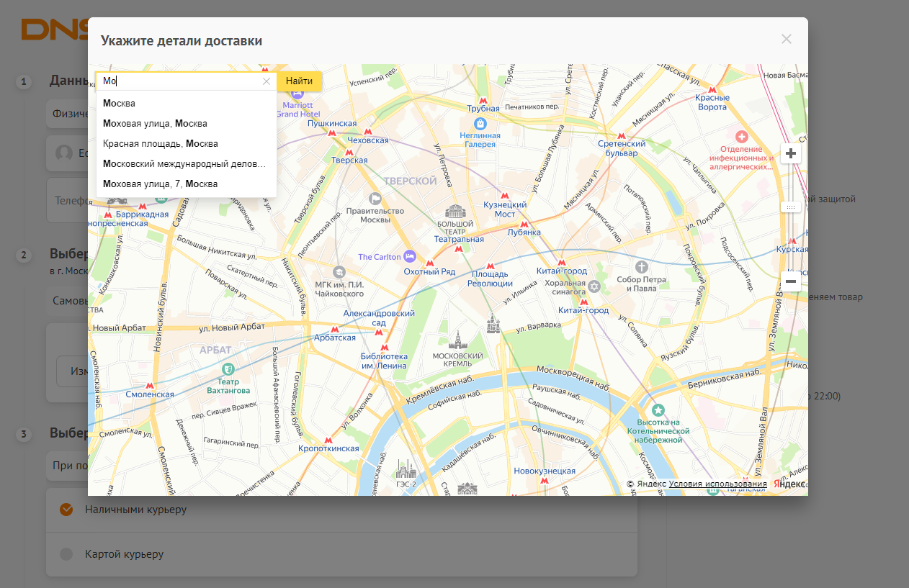909x588 pixels.
Task: Click the Чеховская metro icon
Action: 367,132
